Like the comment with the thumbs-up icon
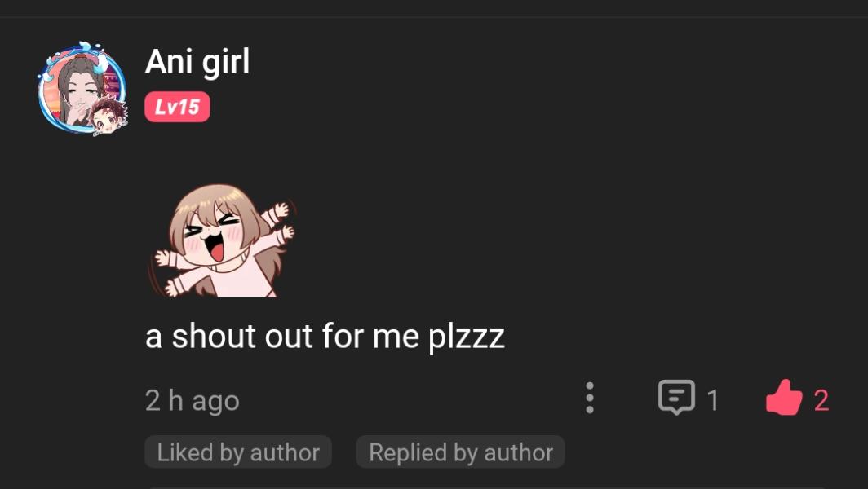The width and height of the screenshot is (868, 489). pos(784,399)
